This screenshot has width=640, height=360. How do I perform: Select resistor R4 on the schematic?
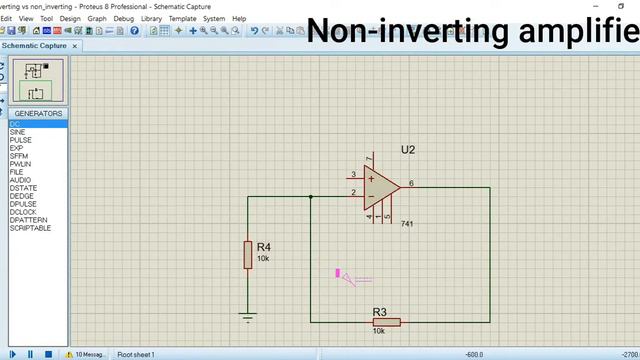(248, 255)
